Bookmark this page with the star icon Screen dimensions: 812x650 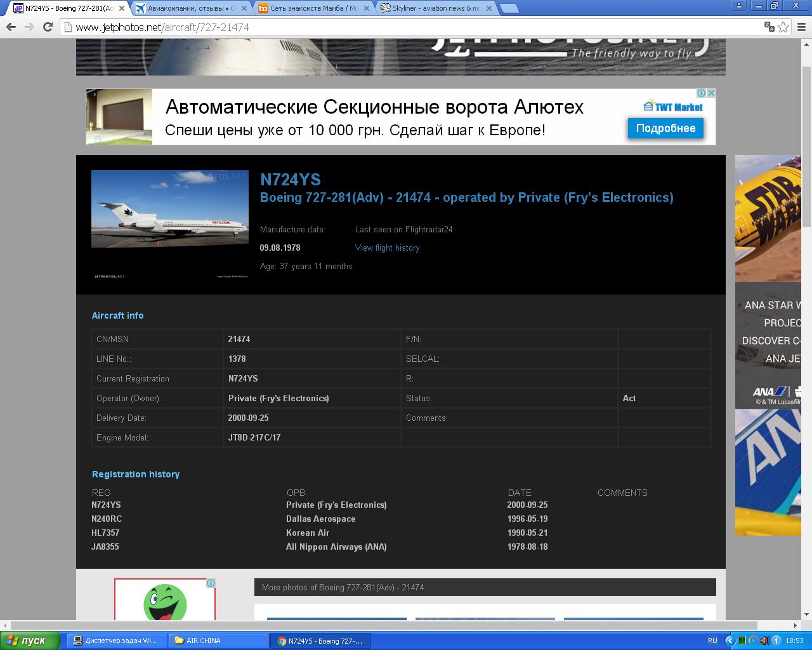pos(783,27)
